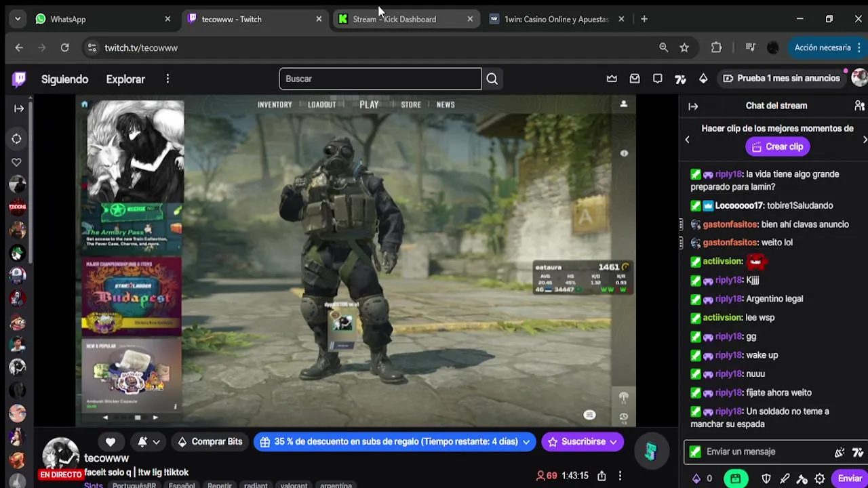This screenshot has width=868, height=488.
Task: Click the shield moderation icon under chat
Action: [x=766, y=479]
